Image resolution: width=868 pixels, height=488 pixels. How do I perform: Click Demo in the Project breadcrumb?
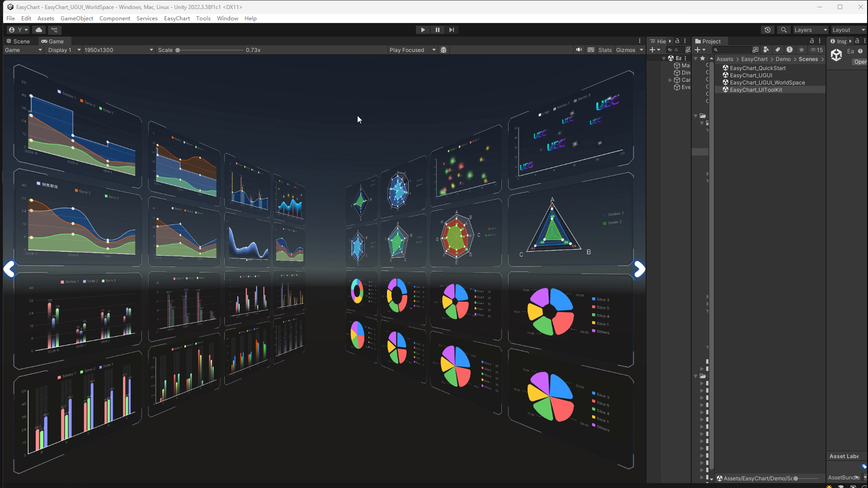783,59
